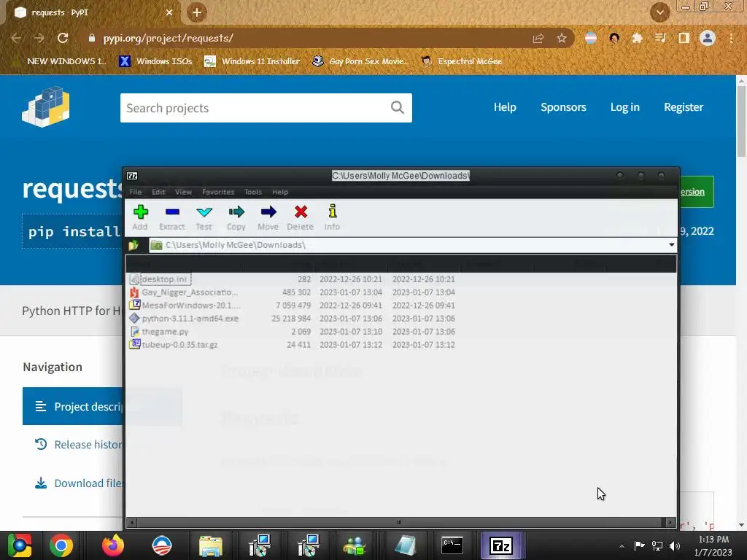
Task: Open the Chrome Extensions puzzle icon
Action: pyautogui.click(x=637, y=38)
